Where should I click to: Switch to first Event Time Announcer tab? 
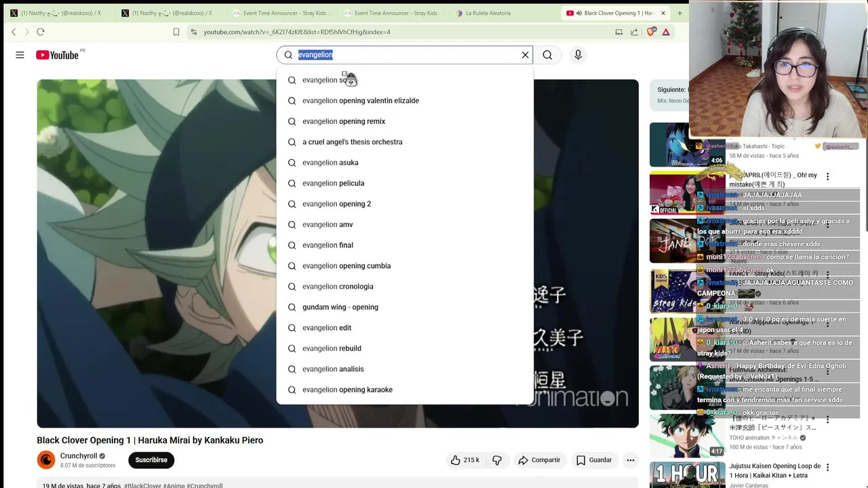tap(280, 13)
